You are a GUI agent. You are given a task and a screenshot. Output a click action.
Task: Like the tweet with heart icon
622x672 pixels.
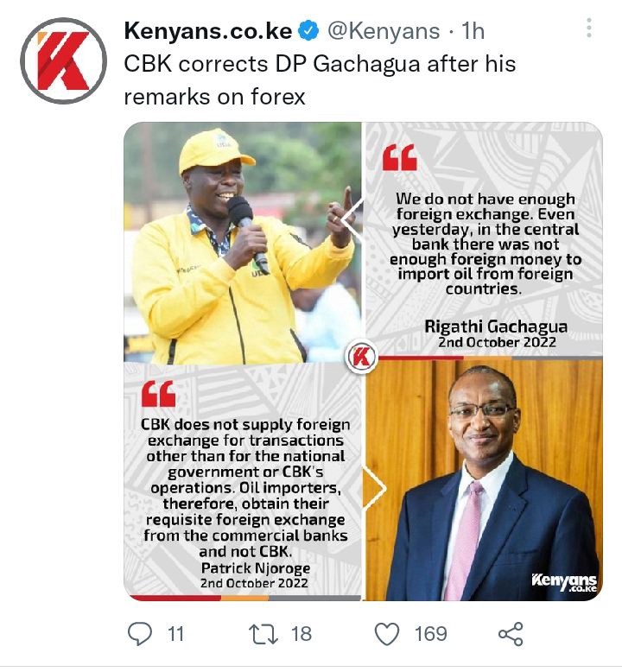[387, 634]
